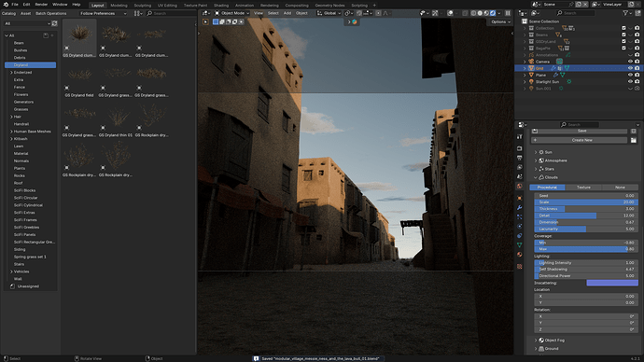The width and height of the screenshot is (644, 362).
Task: Toggle Camera visibility eye in outliner
Action: [x=630, y=62]
